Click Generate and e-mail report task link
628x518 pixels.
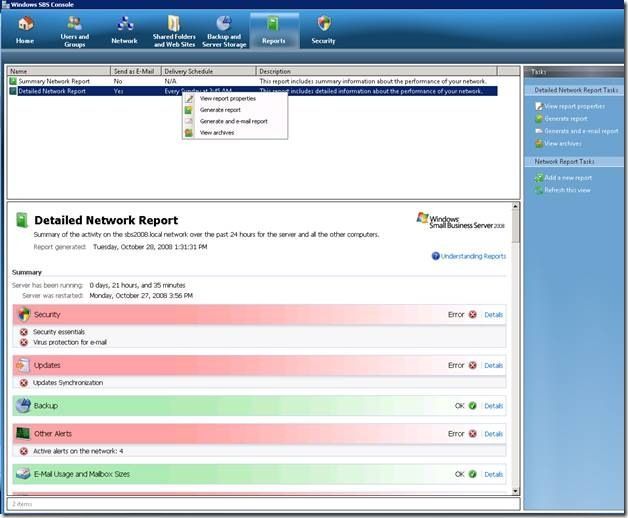[x=581, y=131]
